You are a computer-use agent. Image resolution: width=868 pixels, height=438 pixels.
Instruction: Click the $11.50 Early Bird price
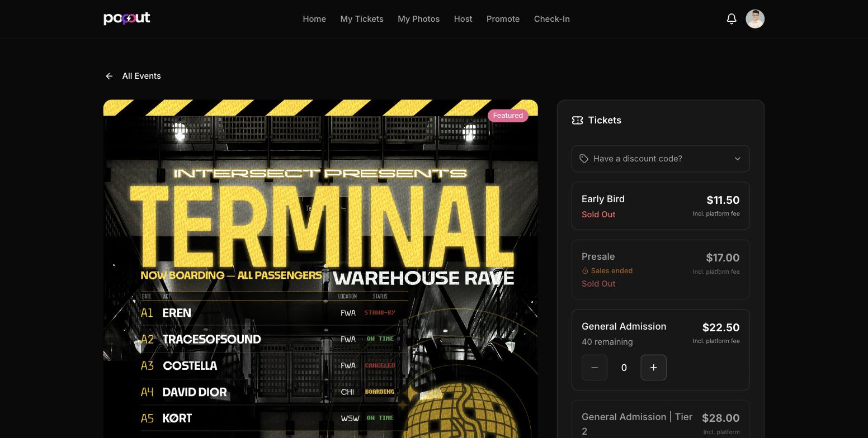tap(723, 200)
